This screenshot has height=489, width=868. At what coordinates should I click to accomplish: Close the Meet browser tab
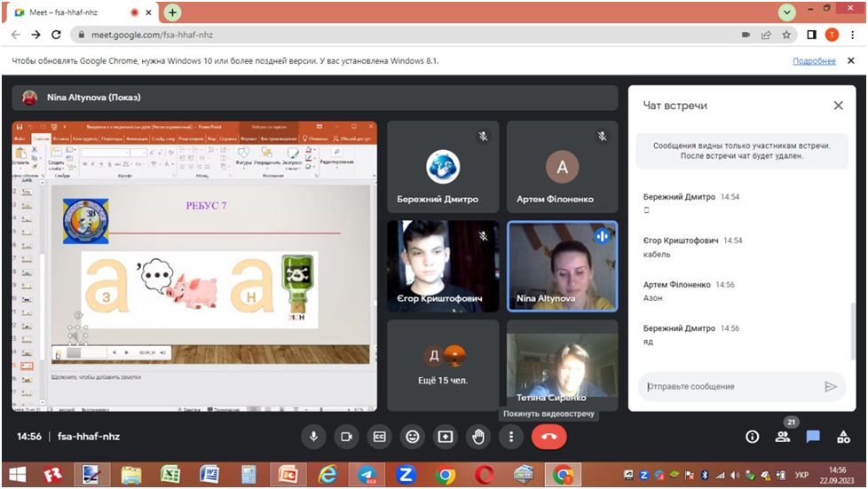(148, 12)
